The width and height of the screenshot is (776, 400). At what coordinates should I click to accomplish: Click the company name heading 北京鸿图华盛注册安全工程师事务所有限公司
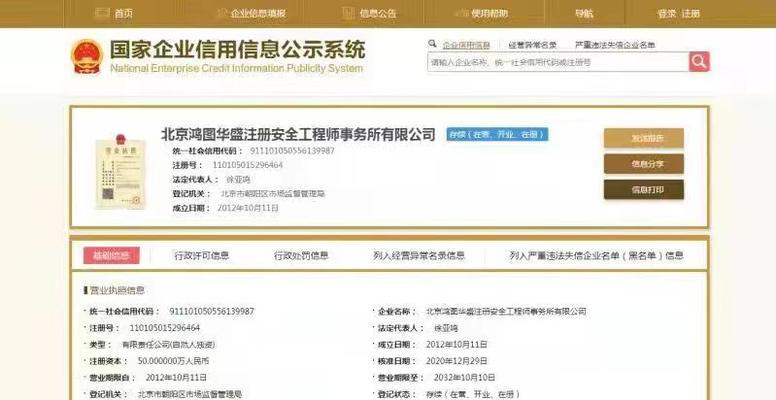pos(298,134)
